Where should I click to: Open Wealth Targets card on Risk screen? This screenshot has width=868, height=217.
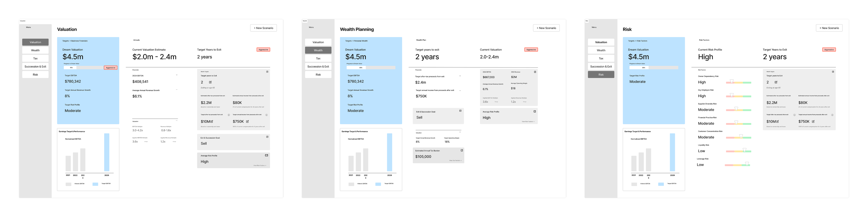tap(833, 71)
